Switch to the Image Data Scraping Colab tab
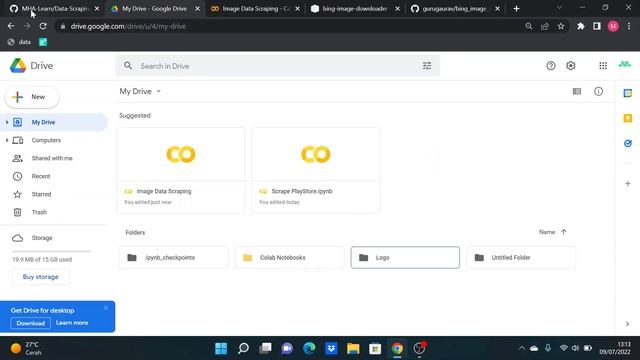Viewport: 640px width, 360px height. click(255, 9)
